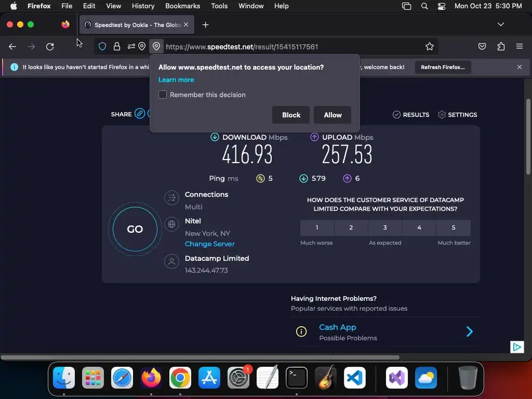The width and height of the screenshot is (532, 399).
Task: Open Control Center in menu bar
Action: pyautogui.click(x=442, y=6)
